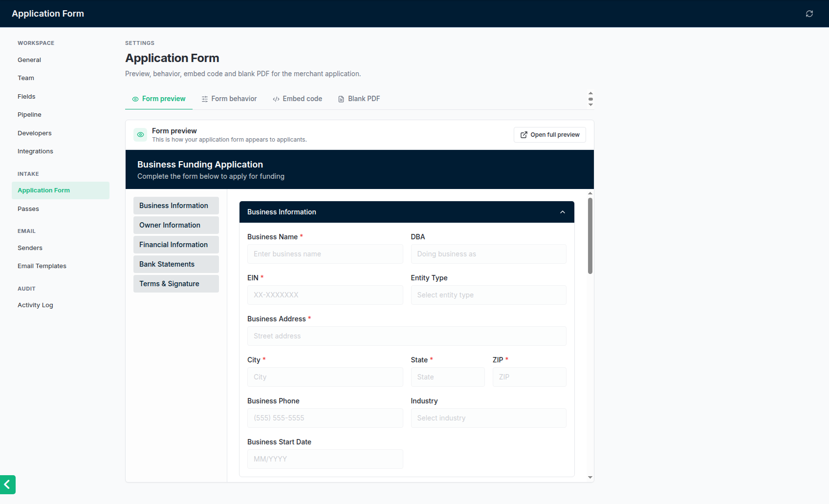The image size is (829, 504).
Task: Switch to the Blank PDF tab
Action: (x=359, y=99)
